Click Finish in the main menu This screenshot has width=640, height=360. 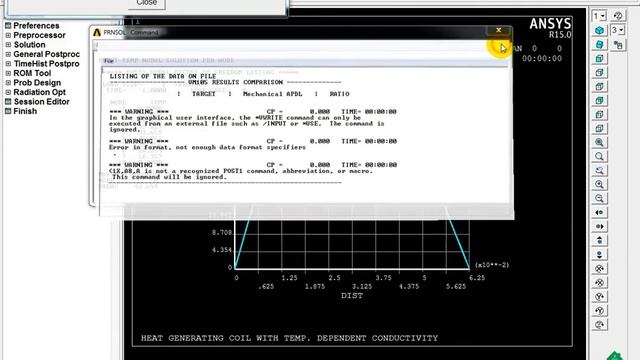coord(25,111)
